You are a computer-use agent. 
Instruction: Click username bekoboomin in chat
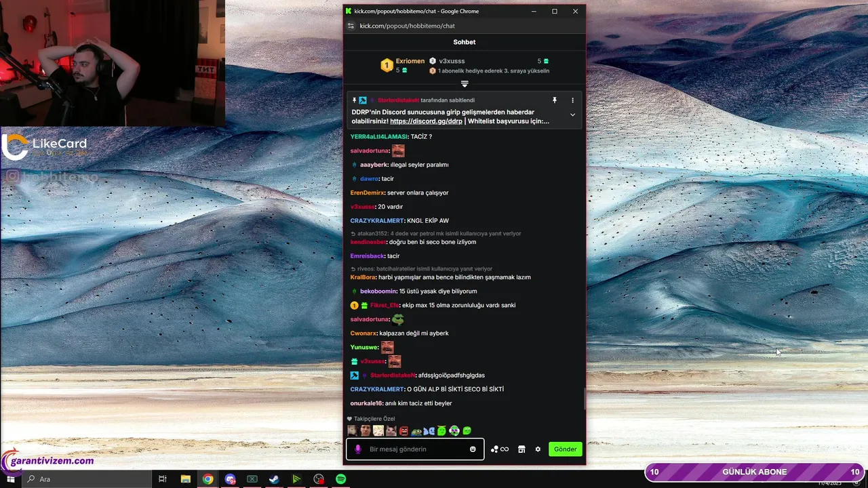click(x=378, y=291)
